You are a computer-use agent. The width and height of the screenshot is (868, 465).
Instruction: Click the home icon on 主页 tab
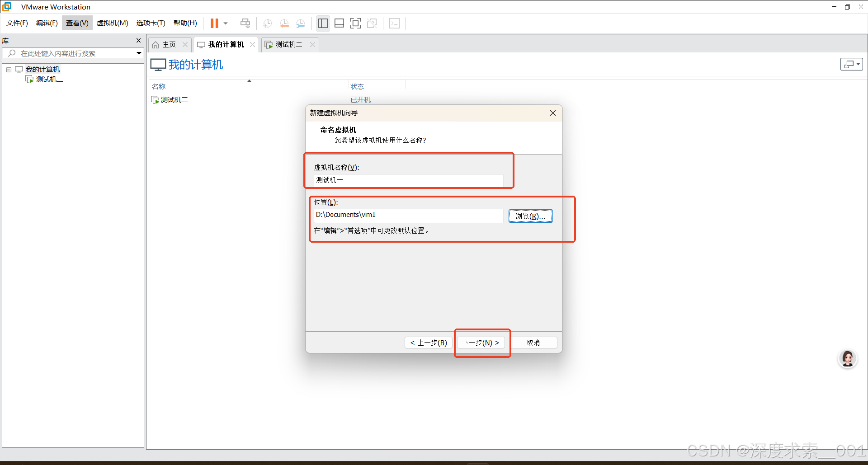(x=156, y=45)
